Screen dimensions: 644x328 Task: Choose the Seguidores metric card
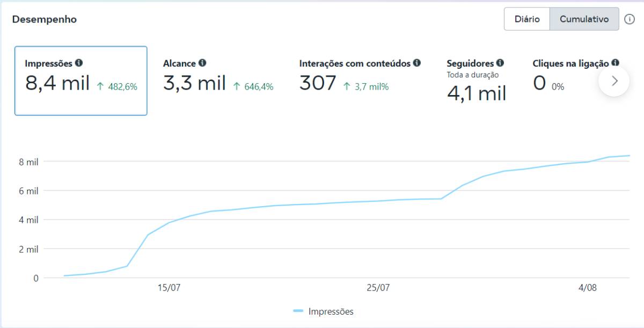(x=477, y=81)
